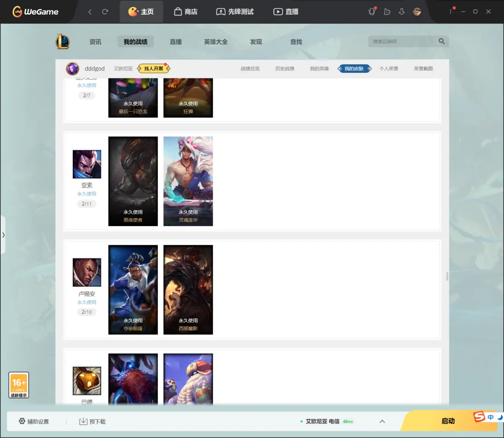Open the 灵魂莲华 skin card
The height and width of the screenshot is (438, 504).
point(188,181)
